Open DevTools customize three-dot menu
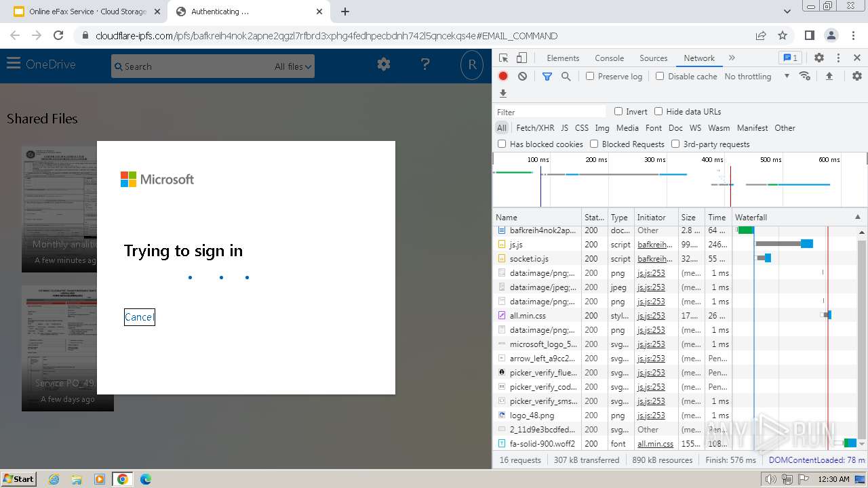The width and height of the screenshot is (868, 488). tap(838, 58)
